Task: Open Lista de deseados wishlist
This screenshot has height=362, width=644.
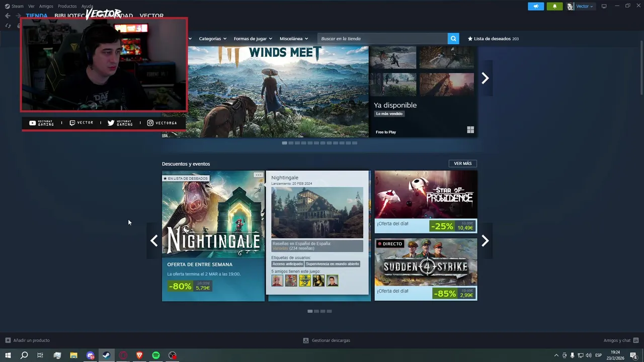Action: click(493, 39)
